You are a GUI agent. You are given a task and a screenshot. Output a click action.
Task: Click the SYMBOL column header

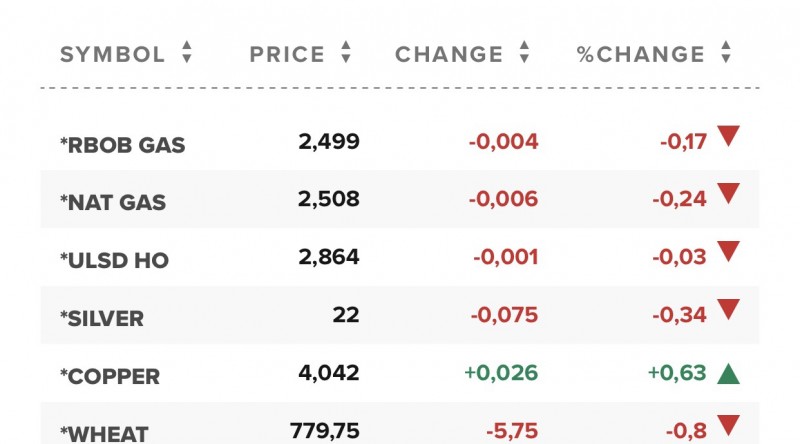coord(112,54)
